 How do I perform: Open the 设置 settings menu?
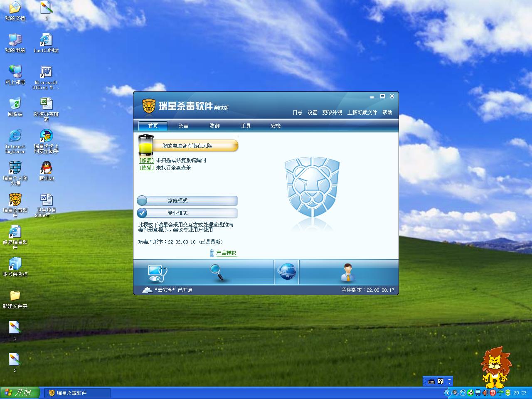(312, 113)
